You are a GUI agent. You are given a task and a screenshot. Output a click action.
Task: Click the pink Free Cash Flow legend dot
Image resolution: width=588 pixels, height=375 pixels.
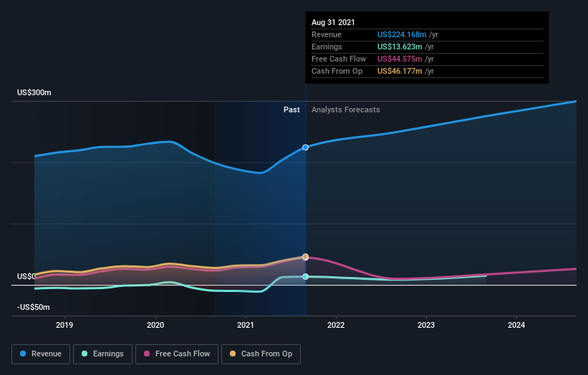(x=147, y=354)
